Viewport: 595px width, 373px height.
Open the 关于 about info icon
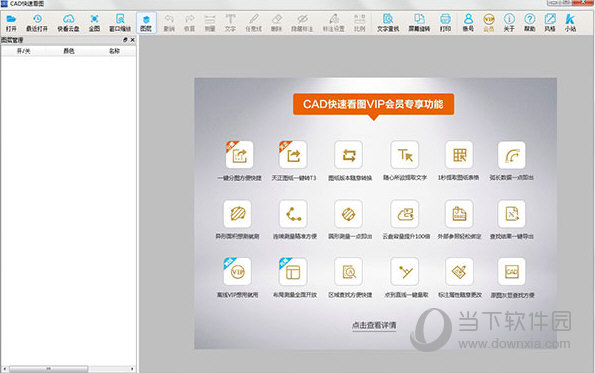[509, 23]
